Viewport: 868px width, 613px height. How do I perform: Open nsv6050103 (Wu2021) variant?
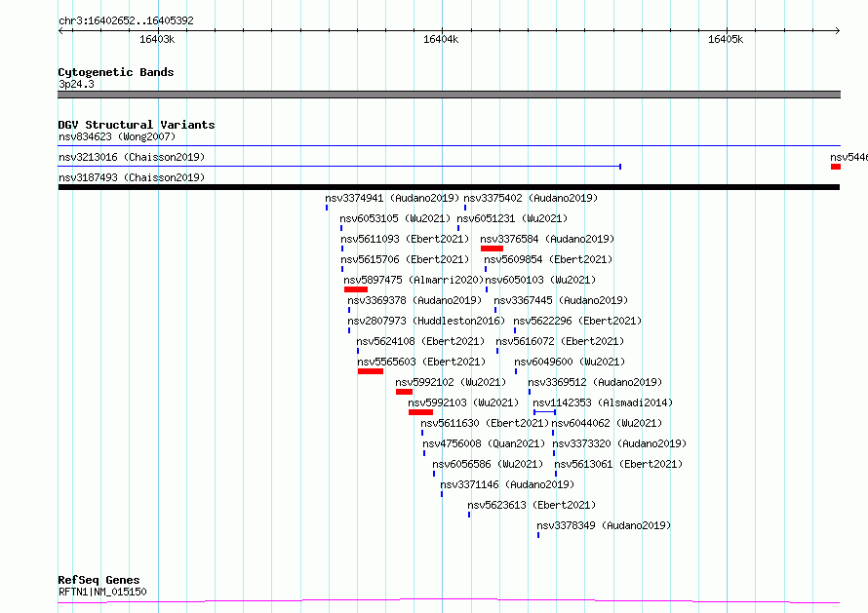pyautogui.click(x=540, y=280)
